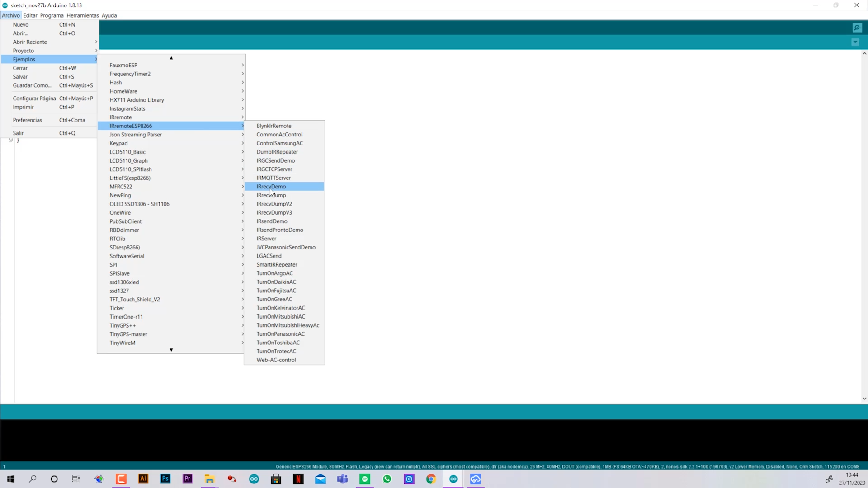This screenshot has height=488, width=868.
Task: Choose Salir to quit Arduino
Action: click(49, 133)
